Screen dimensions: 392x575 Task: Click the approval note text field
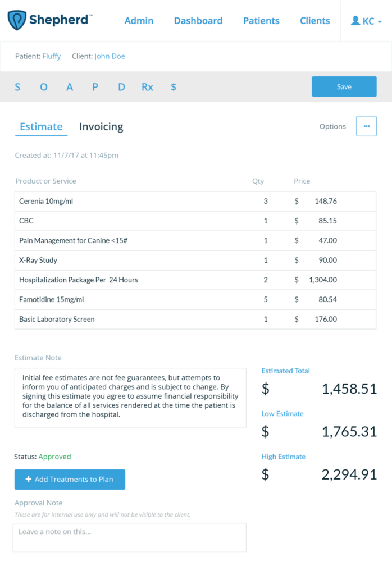(x=130, y=537)
